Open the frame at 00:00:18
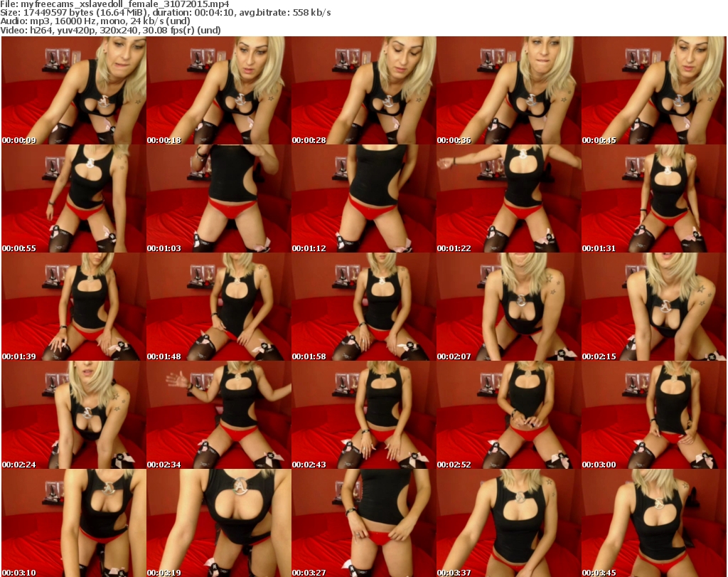 [x=219, y=90]
